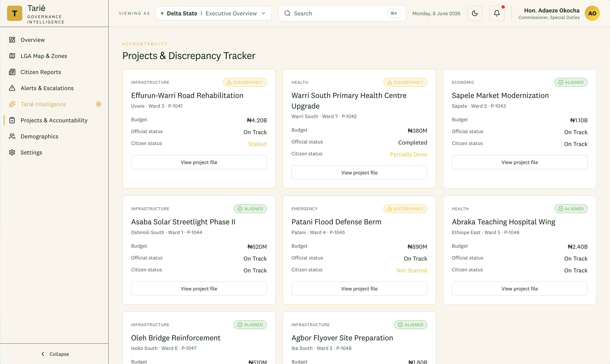Image resolution: width=610 pixels, height=364 pixels.
Task: View project file for Warri South Health Centre
Action: click(359, 172)
